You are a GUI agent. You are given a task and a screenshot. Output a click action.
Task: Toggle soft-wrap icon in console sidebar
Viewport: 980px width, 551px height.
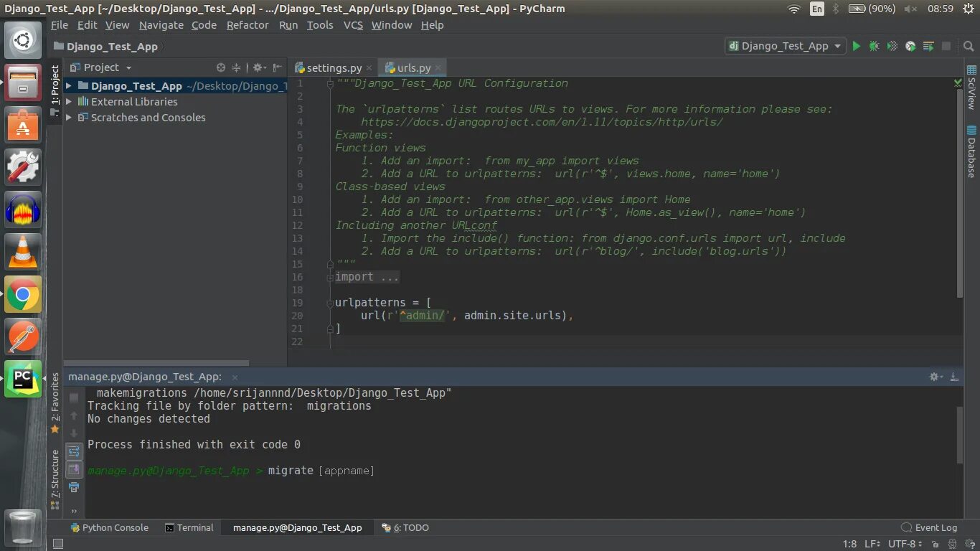[74, 451]
